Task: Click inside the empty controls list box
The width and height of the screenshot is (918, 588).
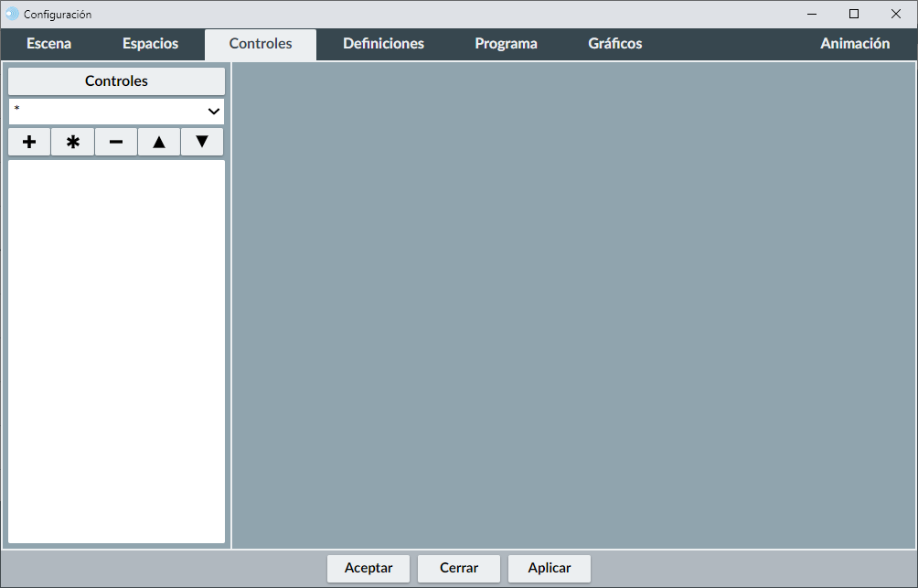Action: point(116,351)
